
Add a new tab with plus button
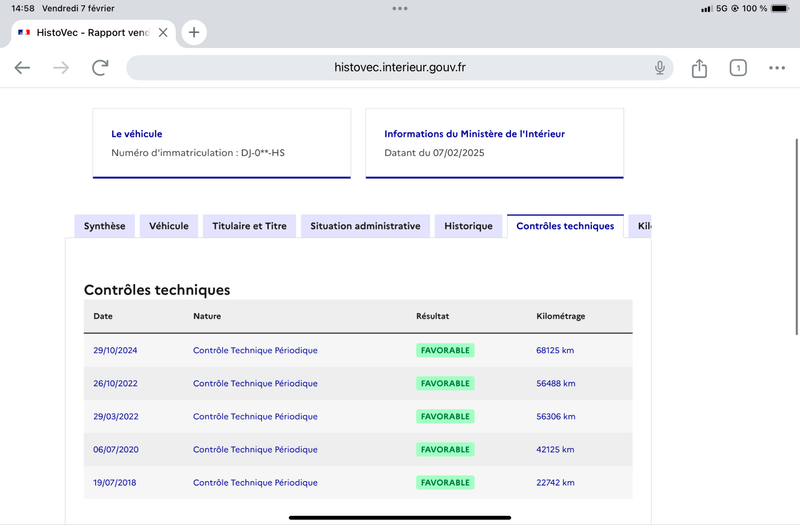194,33
